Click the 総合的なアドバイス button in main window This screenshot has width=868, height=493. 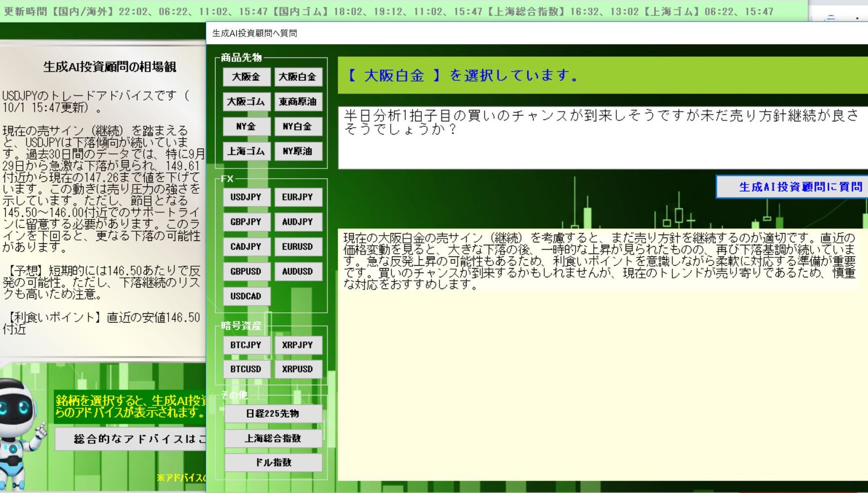point(131,439)
